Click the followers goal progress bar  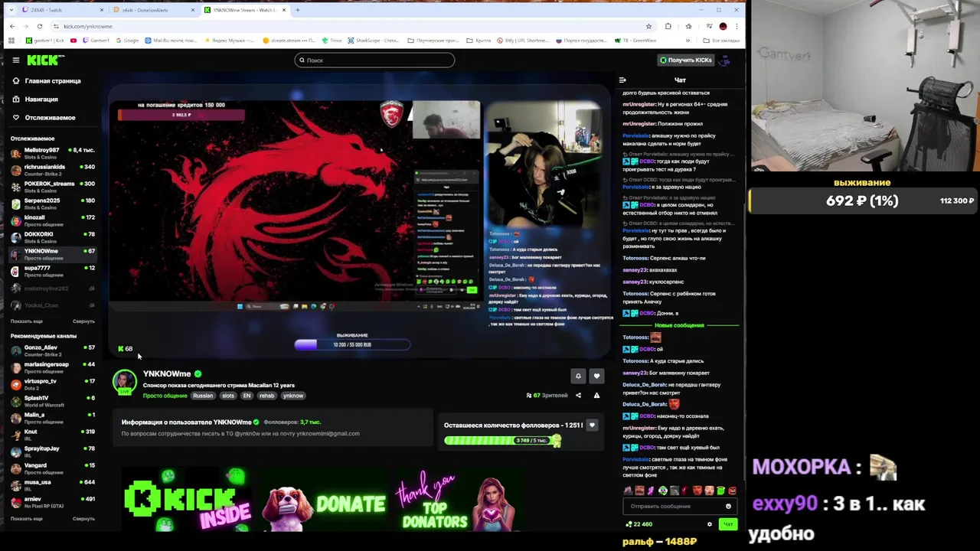tap(501, 440)
